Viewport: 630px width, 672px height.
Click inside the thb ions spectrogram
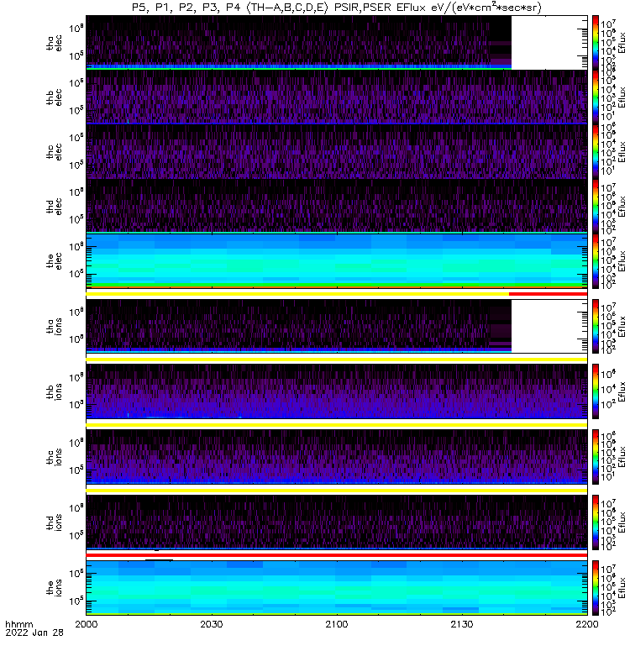337,391
